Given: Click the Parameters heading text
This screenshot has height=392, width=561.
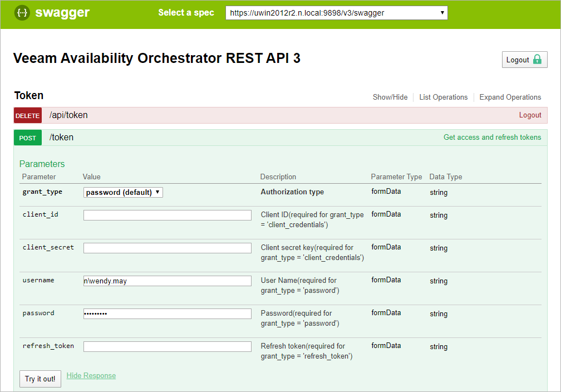Looking at the screenshot, I should click(x=42, y=164).
